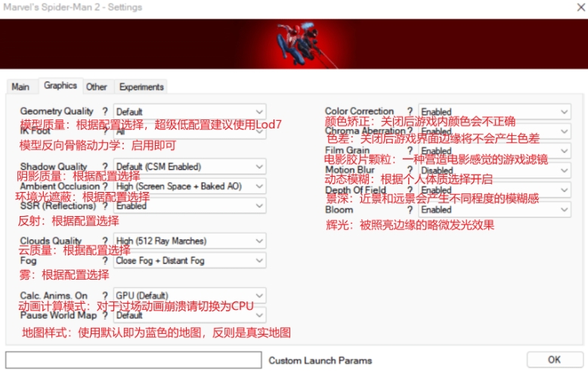Expand the Depth Of Field dropdown
588x371 pixels.
[494, 190]
